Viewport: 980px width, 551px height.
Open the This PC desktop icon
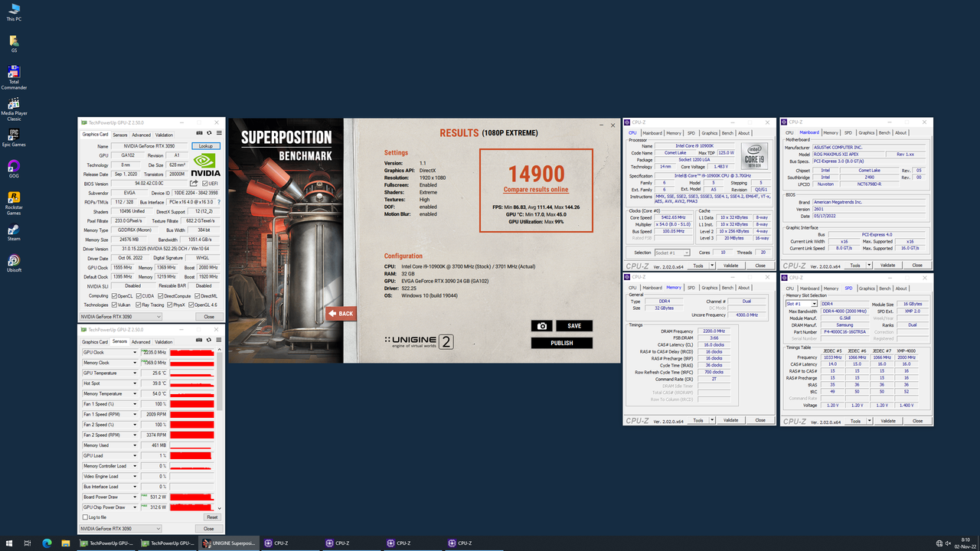tap(14, 11)
